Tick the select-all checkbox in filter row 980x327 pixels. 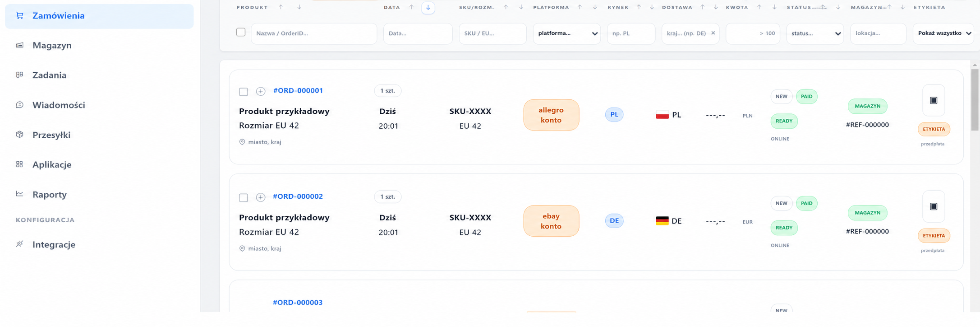pos(241,32)
